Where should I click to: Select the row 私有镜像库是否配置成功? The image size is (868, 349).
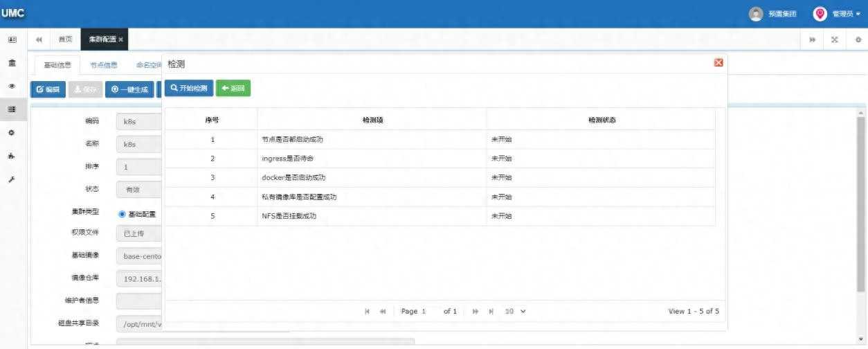pos(440,197)
